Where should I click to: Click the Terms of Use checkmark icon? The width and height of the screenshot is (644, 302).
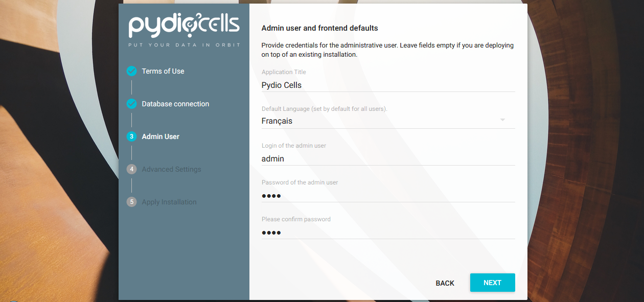coord(132,71)
